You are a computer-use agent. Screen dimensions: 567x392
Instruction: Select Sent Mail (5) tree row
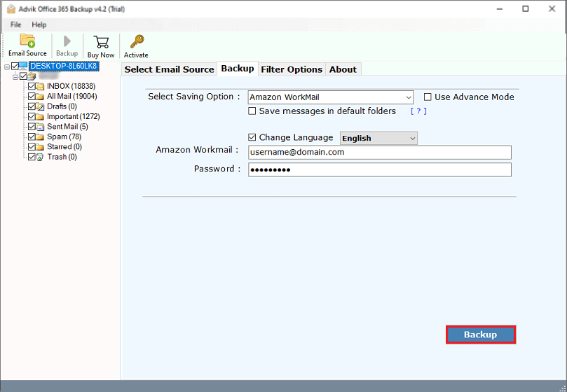coord(67,127)
